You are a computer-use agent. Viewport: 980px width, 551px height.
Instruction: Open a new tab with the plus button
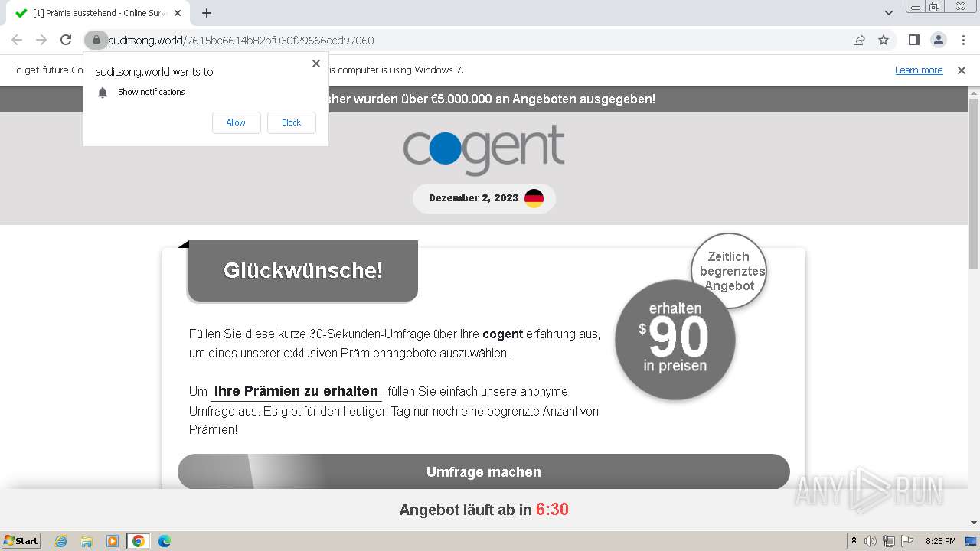click(207, 13)
